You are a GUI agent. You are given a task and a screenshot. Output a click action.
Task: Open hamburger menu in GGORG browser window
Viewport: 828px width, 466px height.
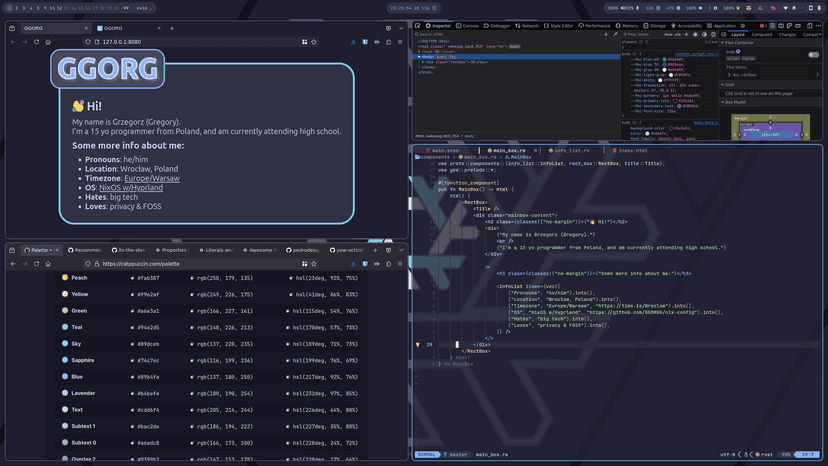pyautogui.click(x=400, y=42)
